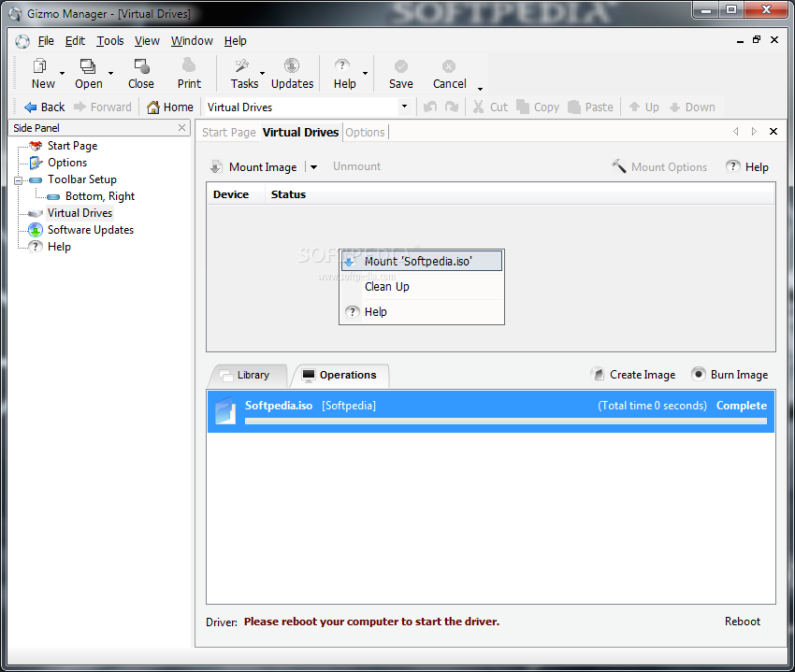Viewport: 795px width, 672px height.
Task: Click the Updates toolbar icon
Action: (x=292, y=65)
